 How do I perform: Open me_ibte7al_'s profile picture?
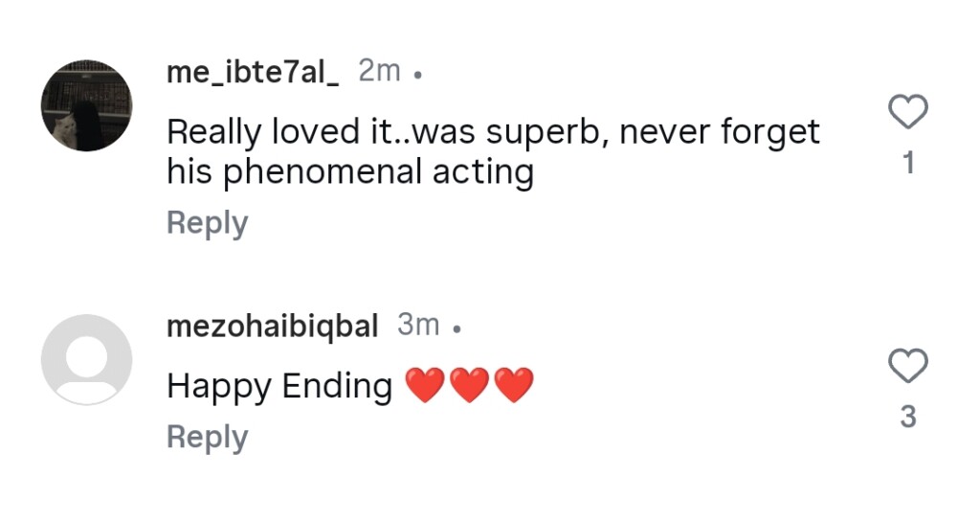[x=86, y=104]
